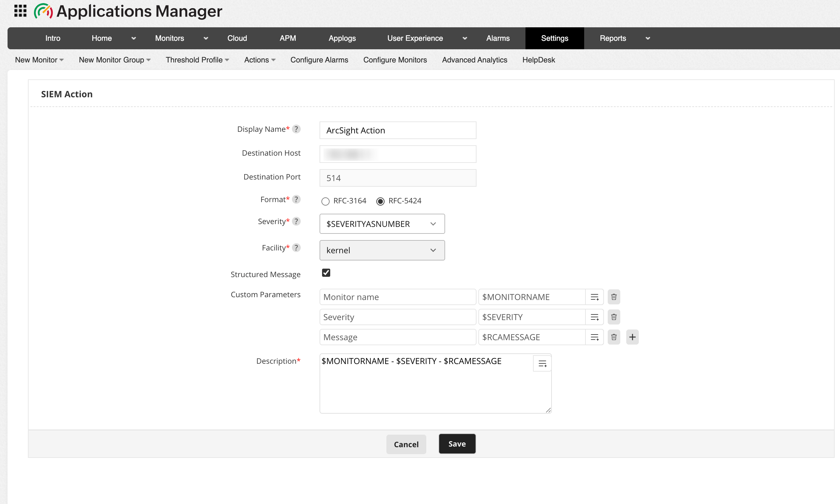This screenshot has height=504, width=840.
Task: Delete the Message custom parameter row
Action: pos(613,337)
